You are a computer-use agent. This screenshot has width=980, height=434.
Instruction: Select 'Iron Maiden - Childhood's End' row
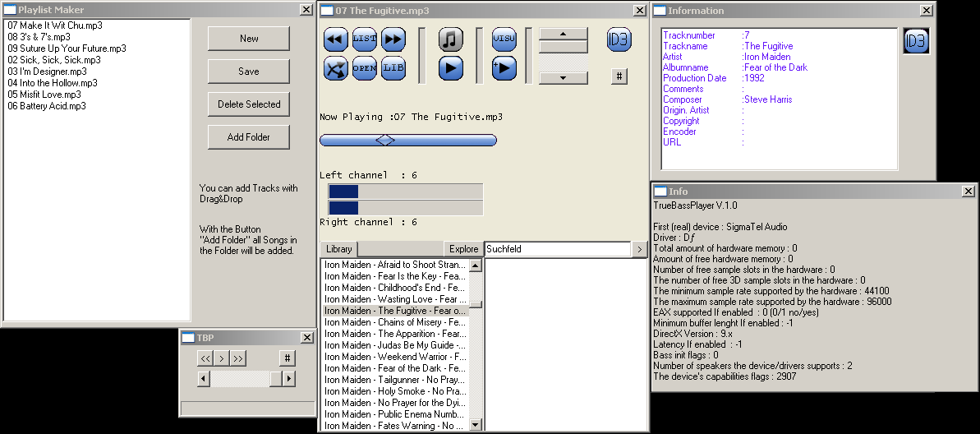(x=395, y=288)
